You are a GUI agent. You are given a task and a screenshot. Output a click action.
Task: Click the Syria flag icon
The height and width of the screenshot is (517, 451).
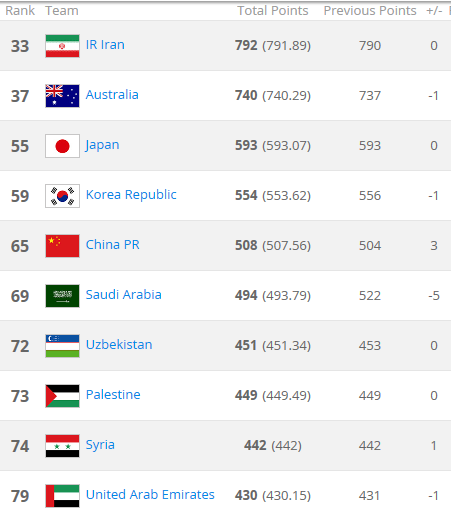pyautogui.click(x=62, y=446)
